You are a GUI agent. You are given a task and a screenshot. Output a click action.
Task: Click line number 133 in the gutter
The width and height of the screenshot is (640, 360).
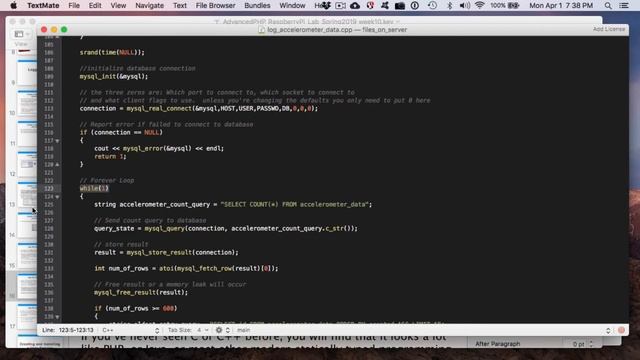pyautogui.click(x=49, y=269)
